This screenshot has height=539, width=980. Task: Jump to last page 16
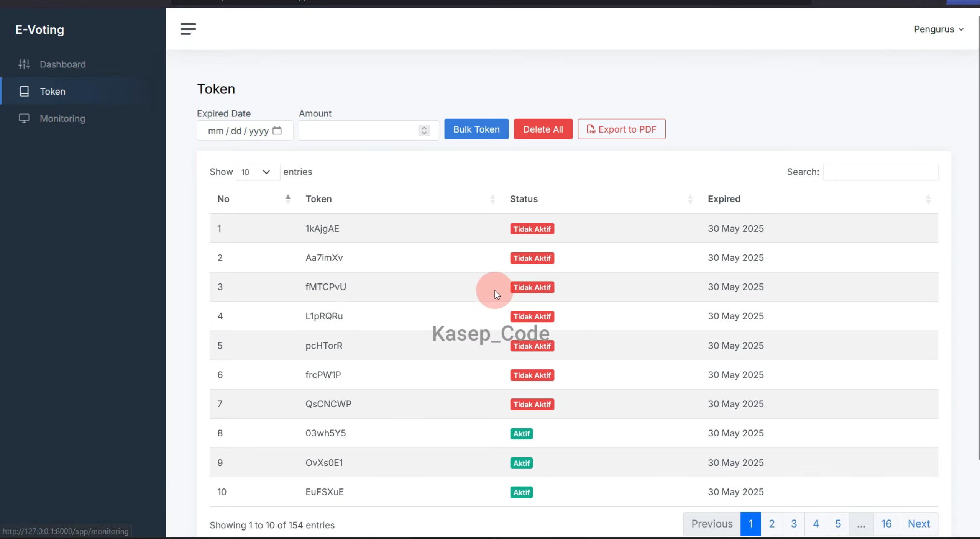(886, 524)
